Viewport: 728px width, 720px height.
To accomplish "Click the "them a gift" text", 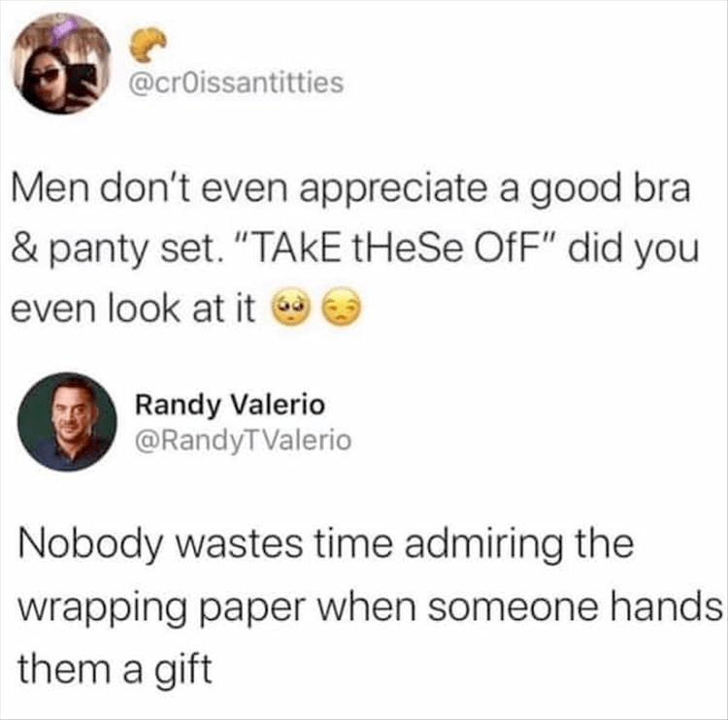I will (116, 668).
